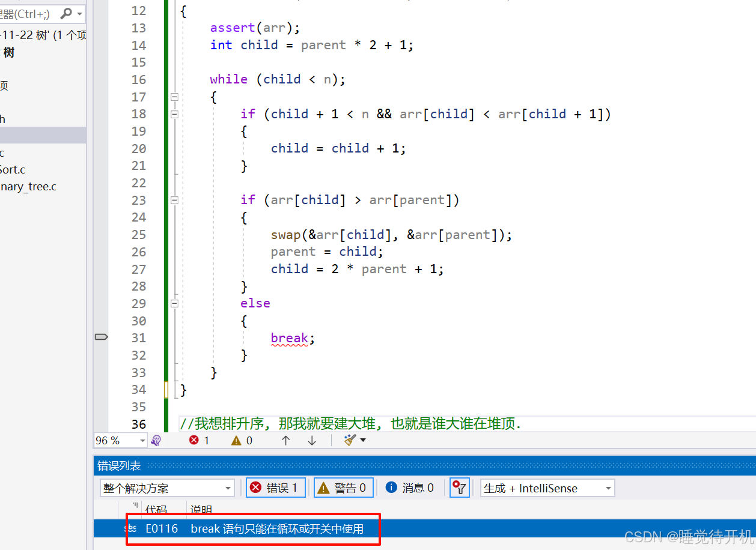Screen dimensions: 756x550
Task: Click the 'if (arr[child] > arr[parent])' condition
Action: [350, 200]
